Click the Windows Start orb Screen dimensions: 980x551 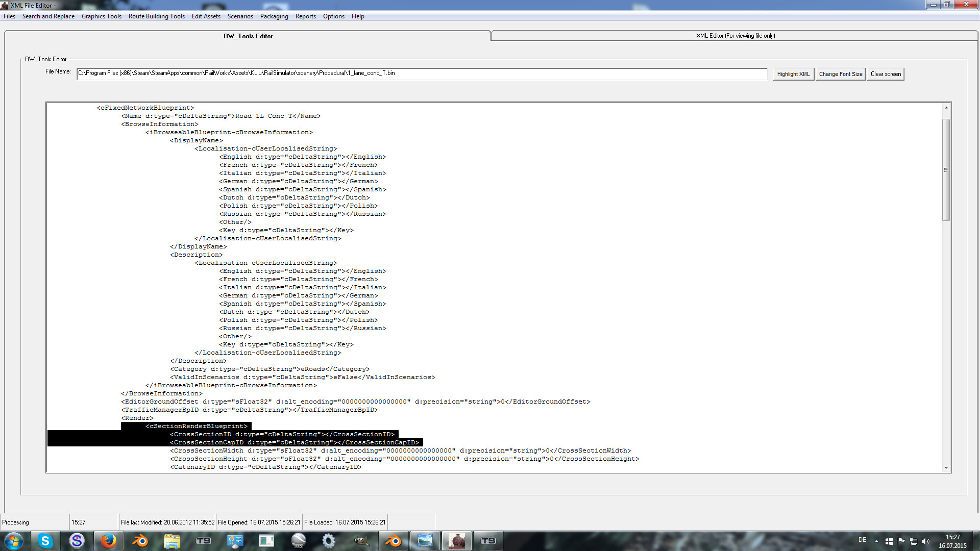pyautogui.click(x=14, y=541)
